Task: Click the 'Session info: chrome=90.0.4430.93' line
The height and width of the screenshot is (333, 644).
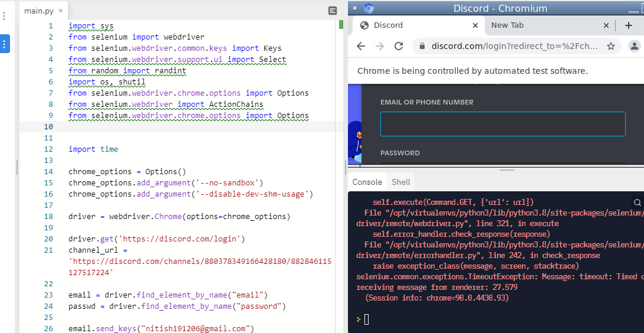Action: click(436, 298)
